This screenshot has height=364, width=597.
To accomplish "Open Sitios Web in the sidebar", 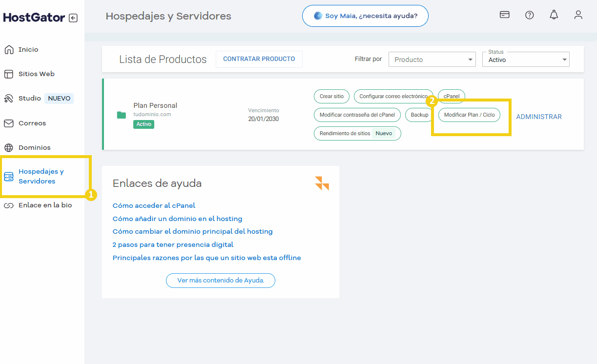I will 36,74.
